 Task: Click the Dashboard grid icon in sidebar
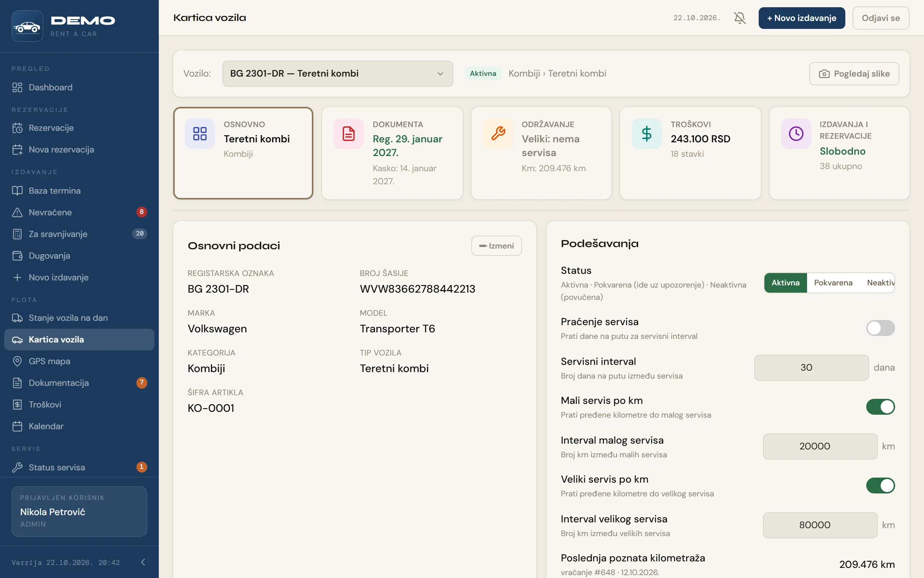point(17,87)
